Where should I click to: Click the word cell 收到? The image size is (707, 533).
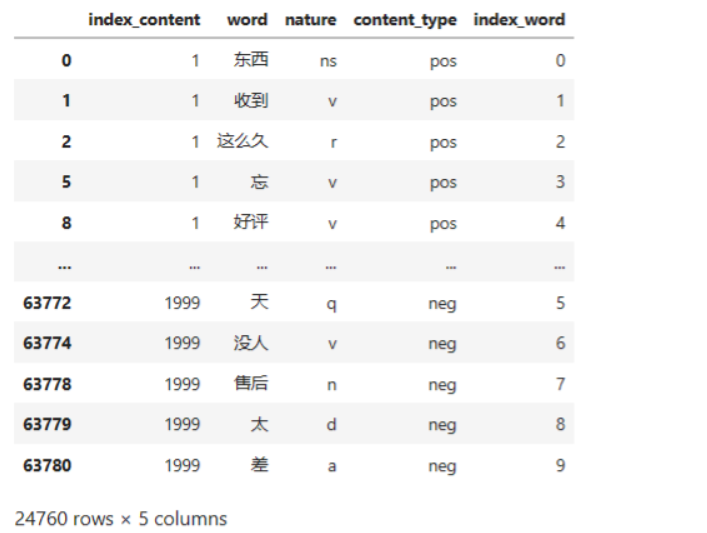coord(251,101)
